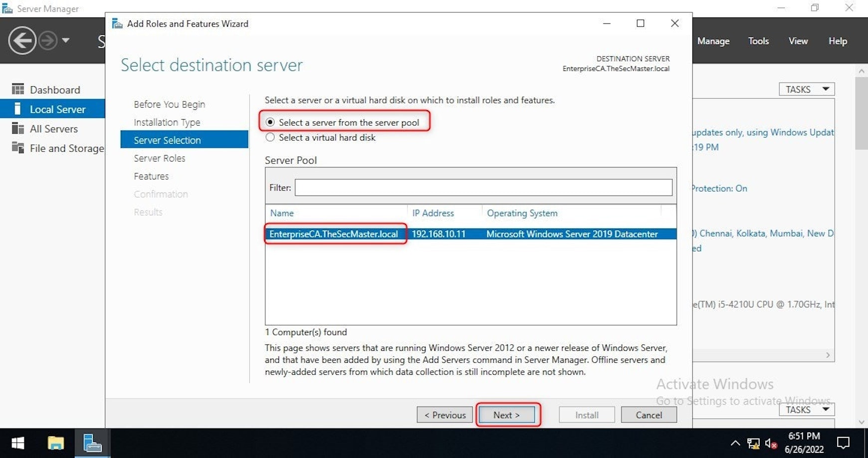Click the Server Manager taskbar icon
868x458 pixels.
92,443
